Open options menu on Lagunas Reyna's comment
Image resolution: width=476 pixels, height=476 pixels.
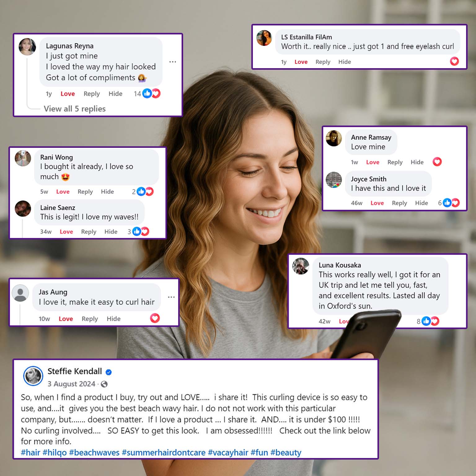tap(173, 62)
